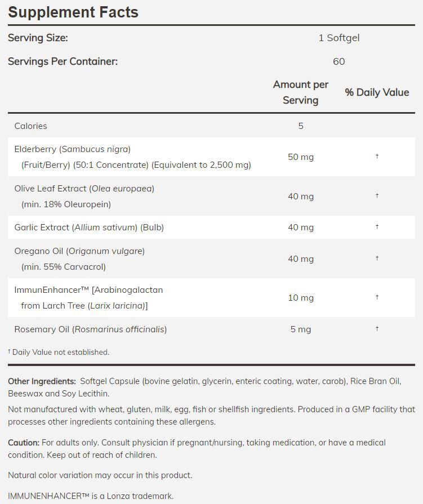Image resolution: width=423 pixels, height=504 pixels.
Task: Click the IMMUNENHANCER Lonza trademark notice
Action: 91,497
